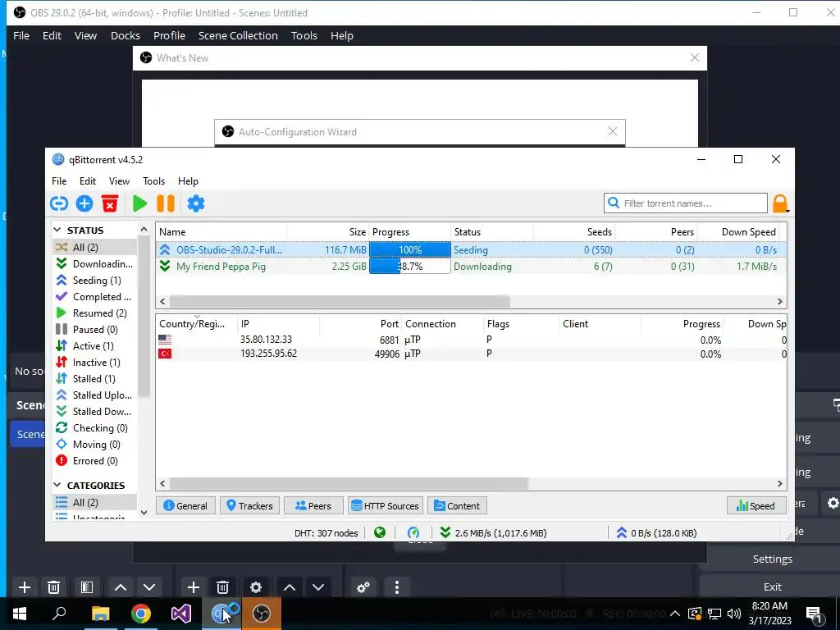Click the green connection status globe icon
This screenshot has height=630, width=840.
click(x=380, y=532)
